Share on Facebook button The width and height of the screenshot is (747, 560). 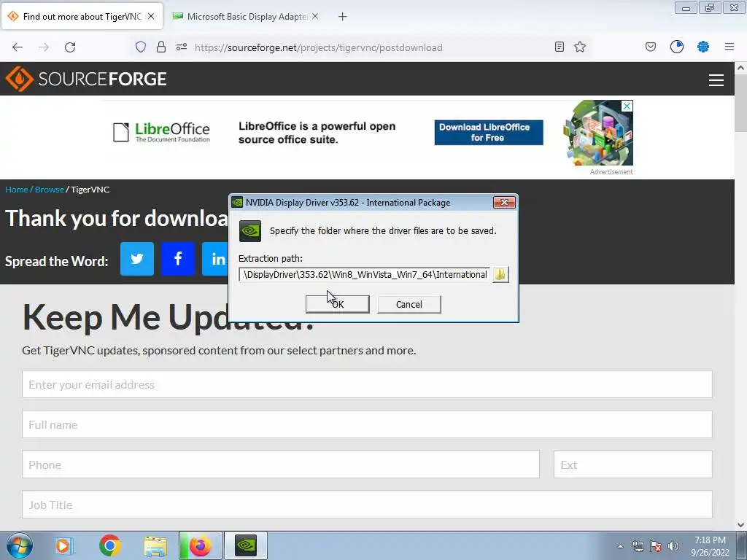coord(178,259)
